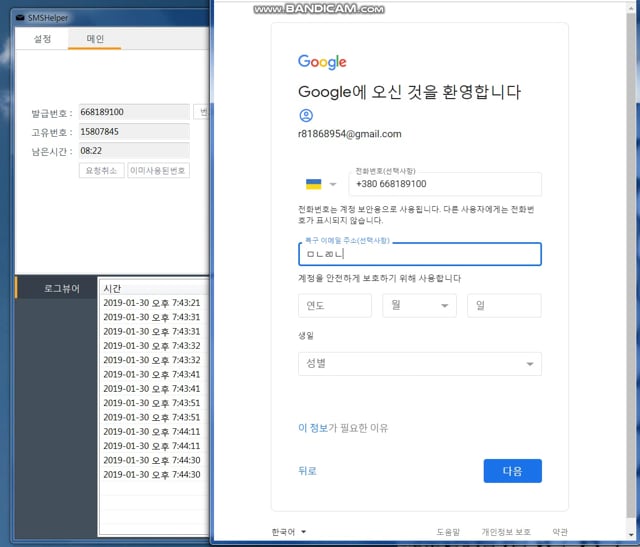Image resolution: width=640 pixels, height=547 pixels.
Task: Open the 월 (month) dropdown
Action: (x=419, y=305)
